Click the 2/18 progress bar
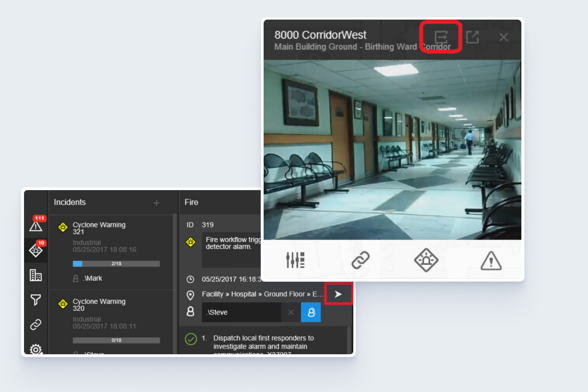 tap(116, 264)
